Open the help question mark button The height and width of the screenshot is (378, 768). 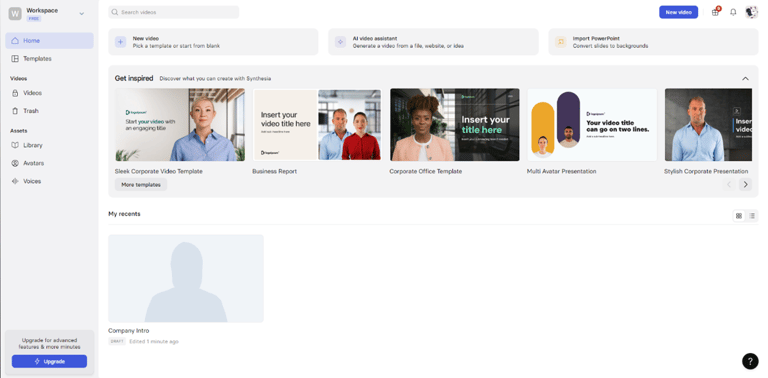point(750,361)
